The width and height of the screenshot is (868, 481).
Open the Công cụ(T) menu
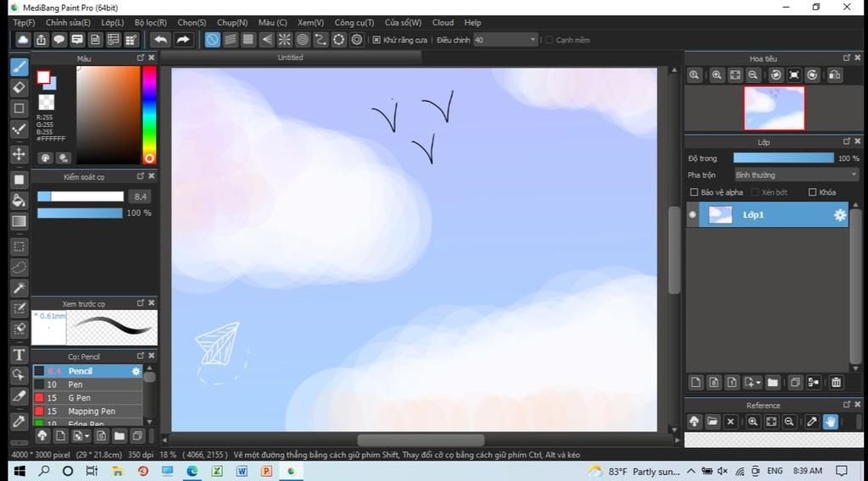pyautogui.click(x=354, y=23)
